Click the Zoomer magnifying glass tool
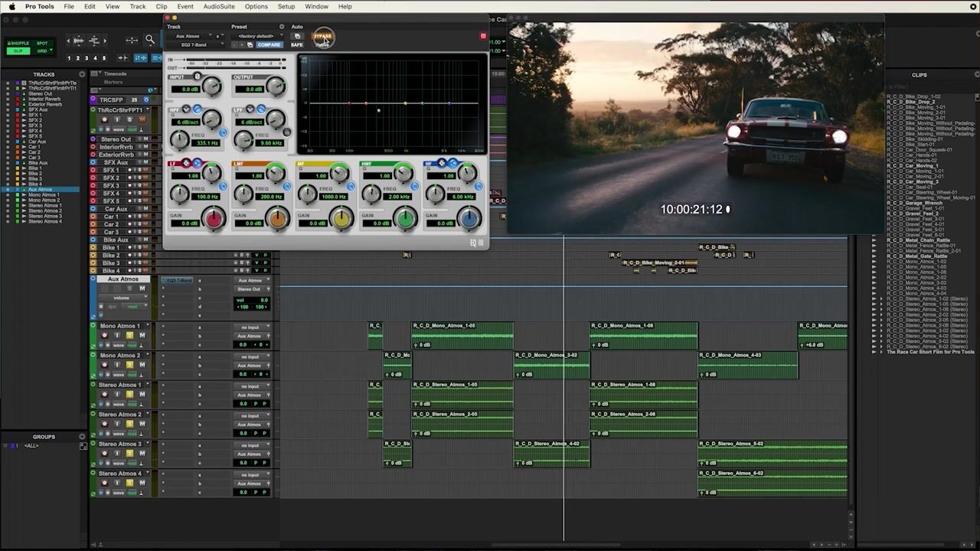The width and height of the screenshot is (980, 551). tap(150, 40)
